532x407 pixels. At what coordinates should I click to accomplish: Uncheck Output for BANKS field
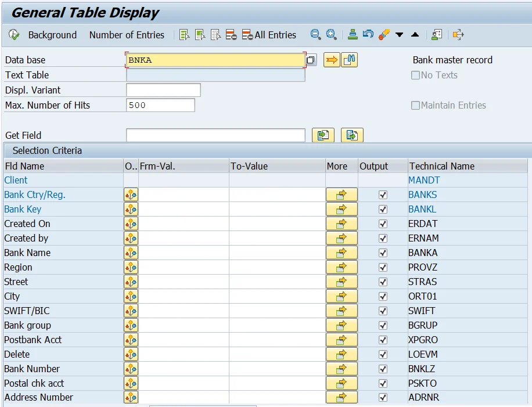coord(383,195)
